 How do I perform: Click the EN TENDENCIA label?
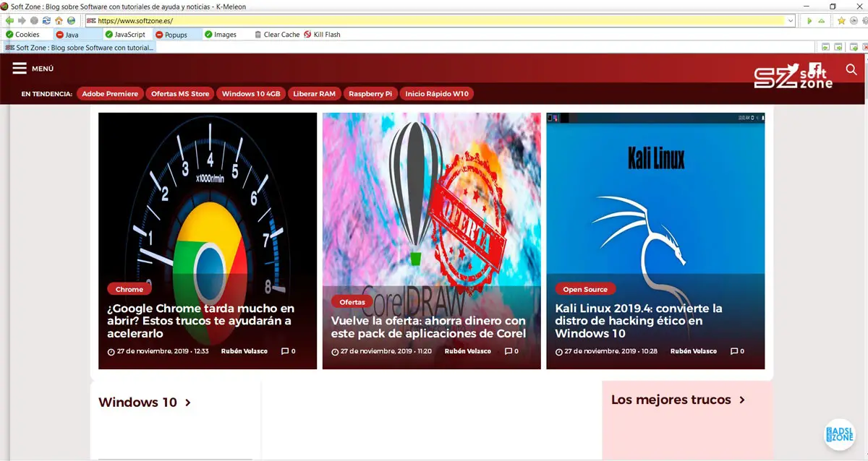coord(47,94)
